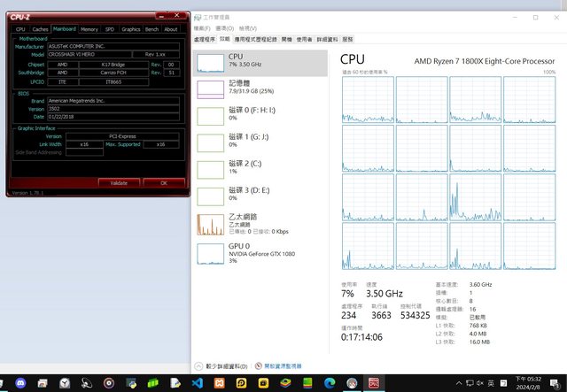This screenshot has height=392, width=567.
Task: Click the CPU-Z taskbar icon
Action: click(x=374, y=383)
